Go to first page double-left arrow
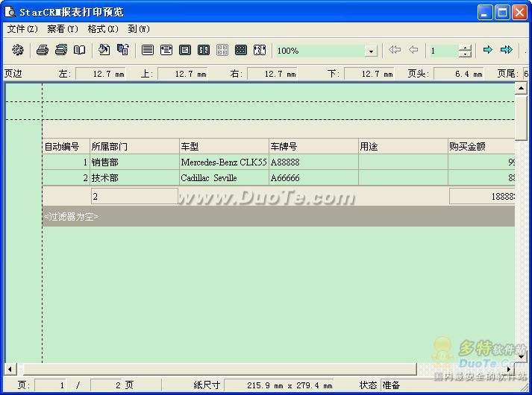The width and height of the screenshot is (532, 395). (x=395, y=50)
